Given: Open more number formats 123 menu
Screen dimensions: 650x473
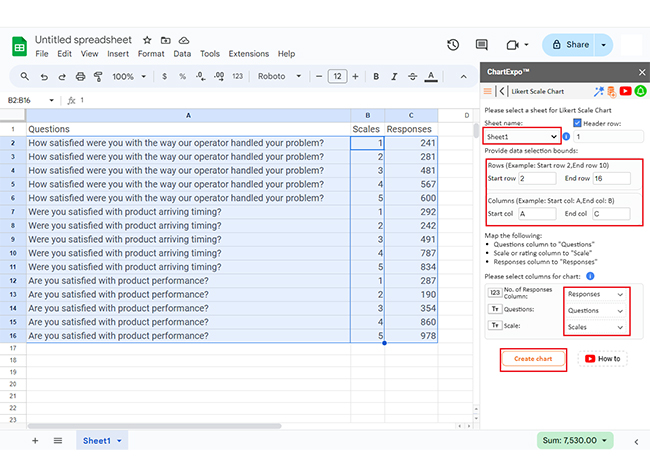Looking at the screenshot, I should (238, 76).
